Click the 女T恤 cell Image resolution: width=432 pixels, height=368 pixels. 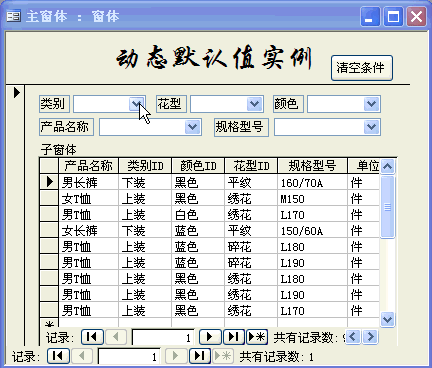pos(88,198)
